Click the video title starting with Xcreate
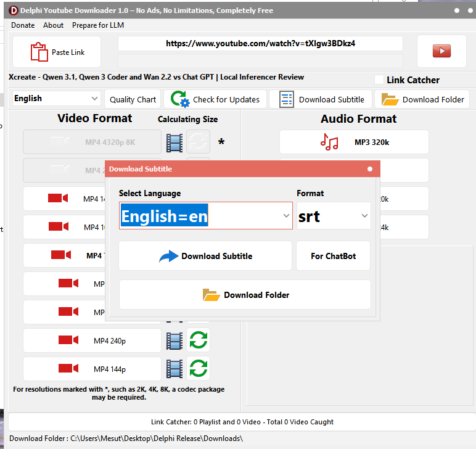476x449 pixels. coord(156,77)
